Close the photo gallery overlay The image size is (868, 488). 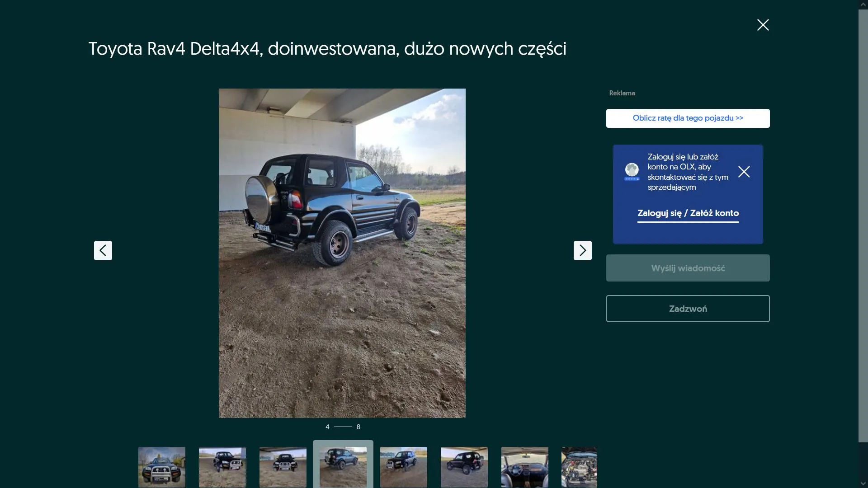(763, 25)
